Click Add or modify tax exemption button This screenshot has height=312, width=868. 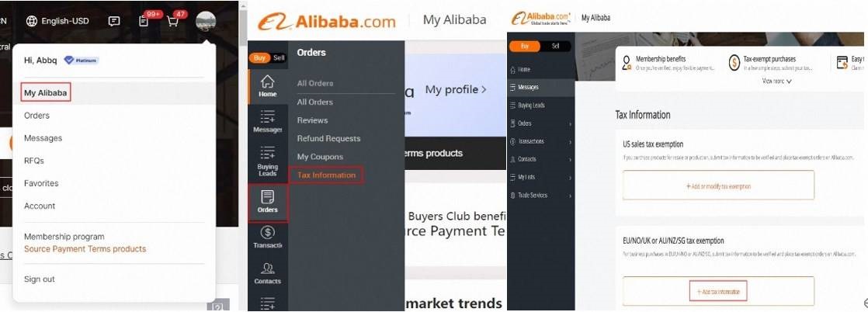pos(718,185)
